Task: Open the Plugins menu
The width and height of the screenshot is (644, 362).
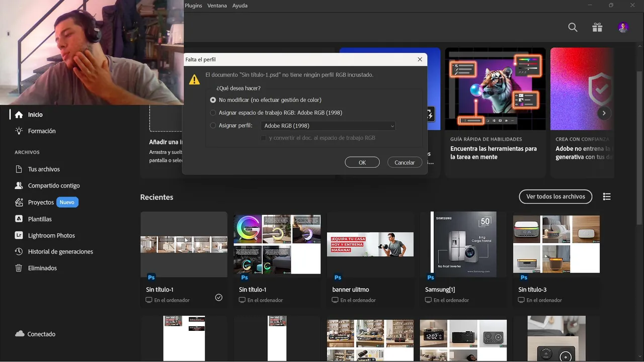Action: 193,6
